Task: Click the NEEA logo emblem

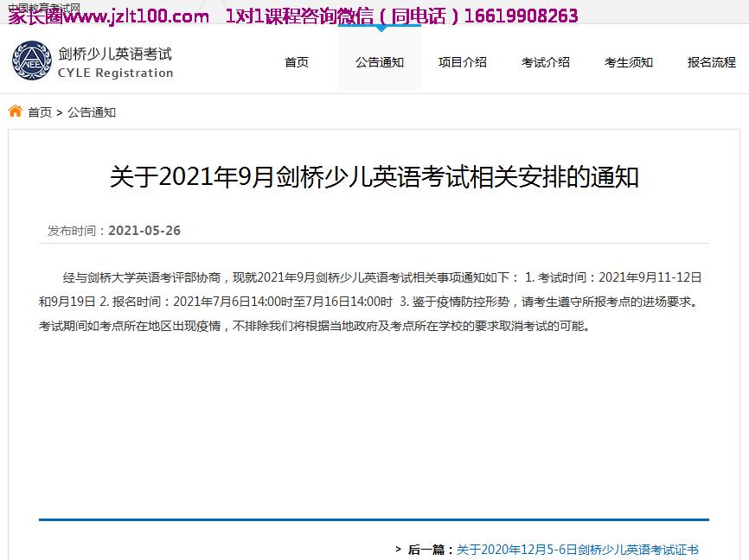Action: (31, 60)
